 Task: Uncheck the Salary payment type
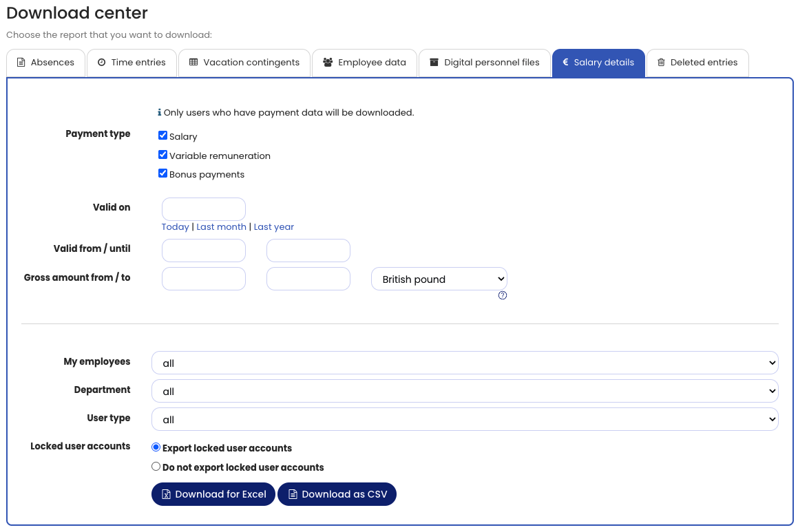click(163, 136)
